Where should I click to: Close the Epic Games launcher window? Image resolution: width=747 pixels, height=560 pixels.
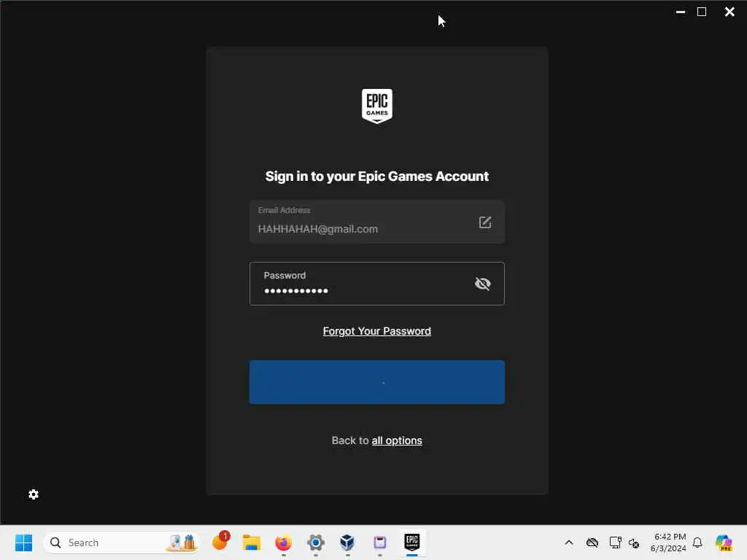[x=729, y=12]
